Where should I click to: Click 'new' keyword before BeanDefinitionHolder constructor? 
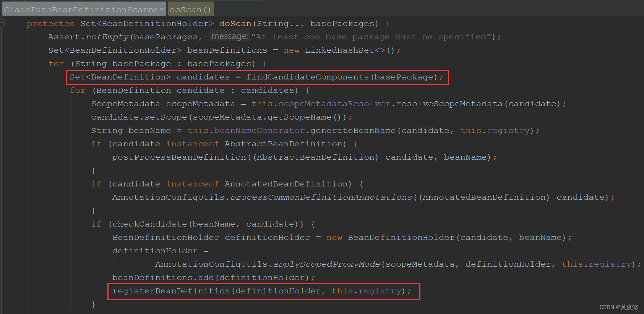[x=334, y=238]
